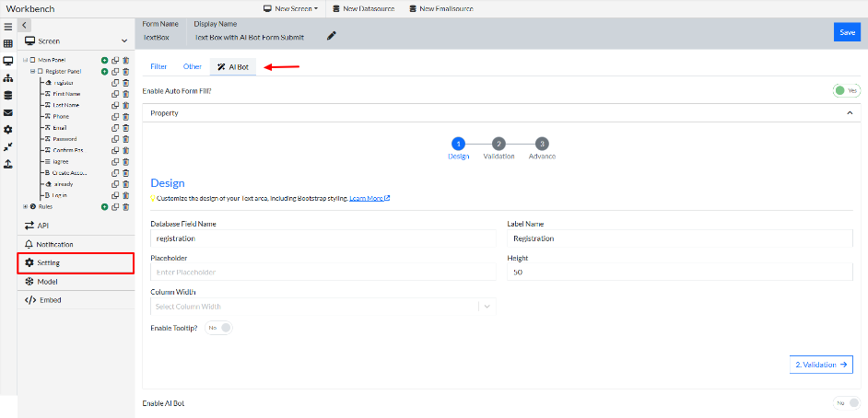The image size is (868, 418).
Task: Open the database icon in the left sidebar
Action: (x=8, y=95)
